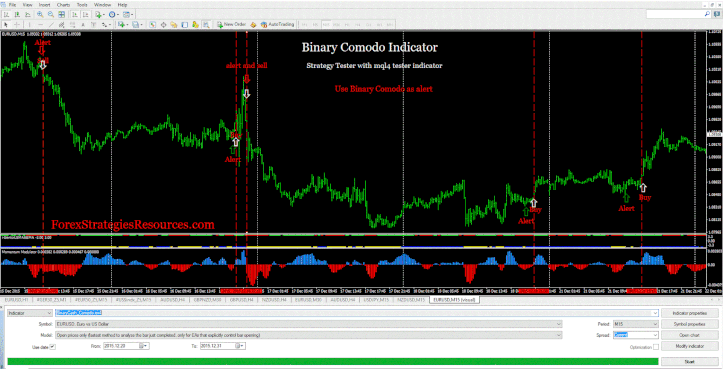Open the Spread dropdown
Viewport: 723px width, 369px height.
pyautogui.click(x=635, y=335)
